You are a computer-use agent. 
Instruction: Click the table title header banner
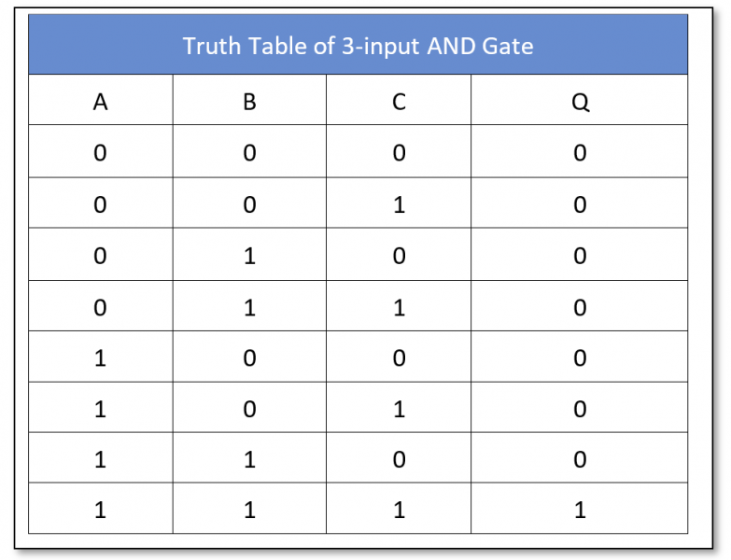pyautogui.click(x=358, y=44)
